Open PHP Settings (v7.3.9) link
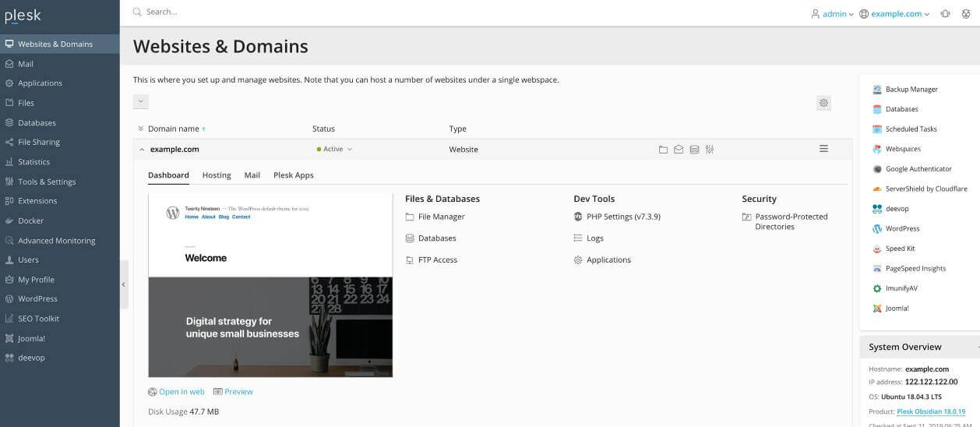The width and height of the screenshot is (980, 427). click(x=622, y=217)
